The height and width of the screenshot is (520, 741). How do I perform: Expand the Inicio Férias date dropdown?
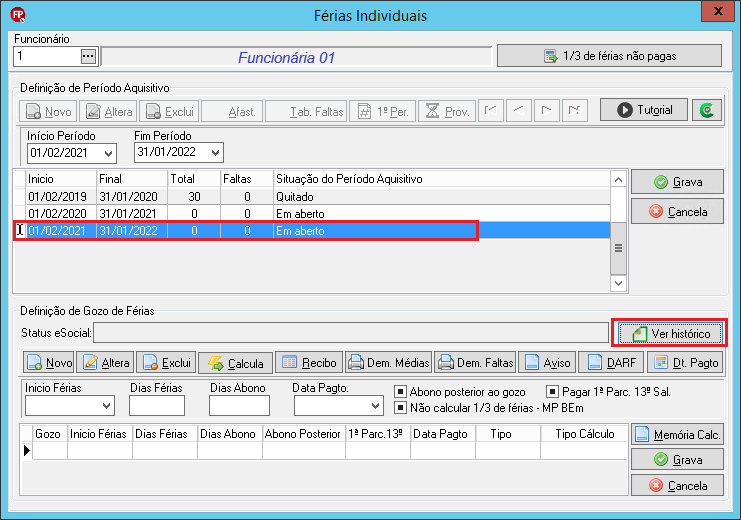coord(107,406)
